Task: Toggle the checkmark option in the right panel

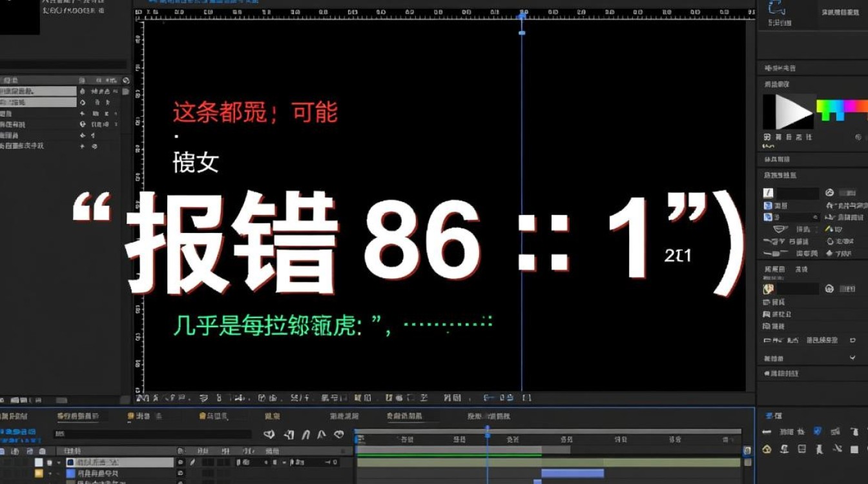Action: [x=852, y=358]
